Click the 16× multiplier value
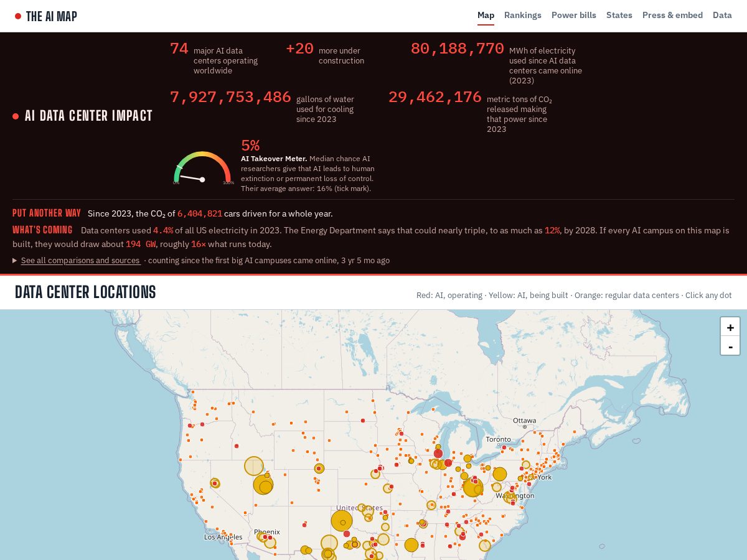Image resolution: width=747 pixels, height=560 pixels. pyautogui.click(x=199, y=244)
